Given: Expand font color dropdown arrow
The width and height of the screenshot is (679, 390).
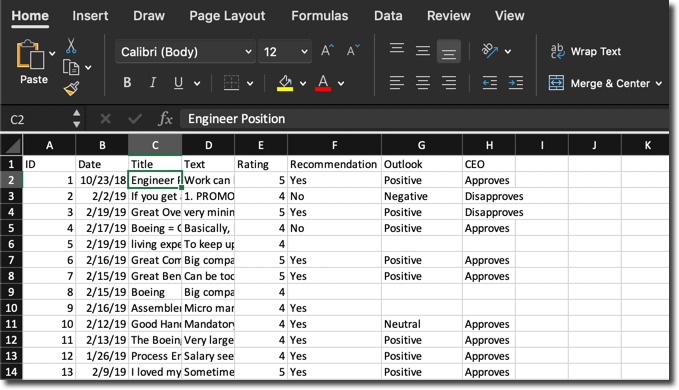Looking at the screenshot, I should tap(341, 83).
